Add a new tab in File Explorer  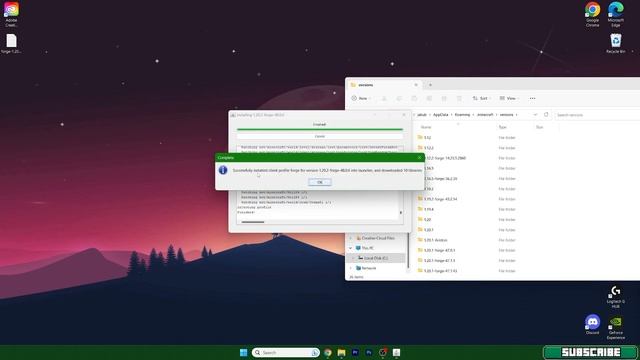pos(430,85)
